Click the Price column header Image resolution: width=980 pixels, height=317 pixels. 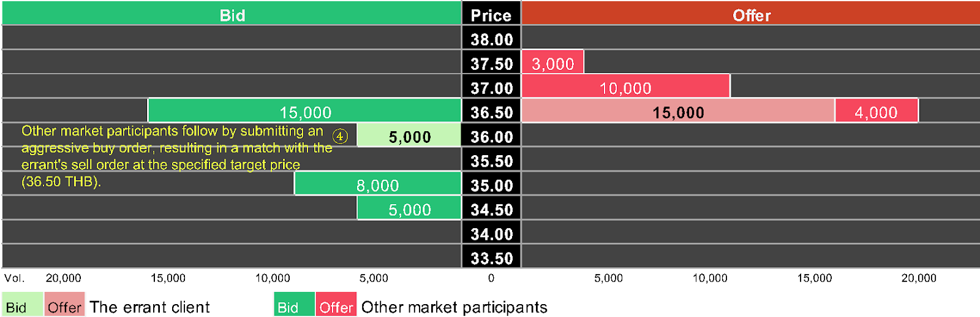pyautogui.click(x=491, y=15)
